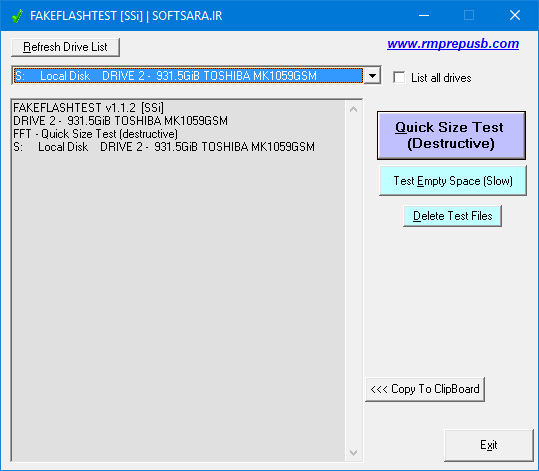Copy log with Copy To ClipBoard button
The width and height of the screenshot is (539, 471).
pos(425,389)
